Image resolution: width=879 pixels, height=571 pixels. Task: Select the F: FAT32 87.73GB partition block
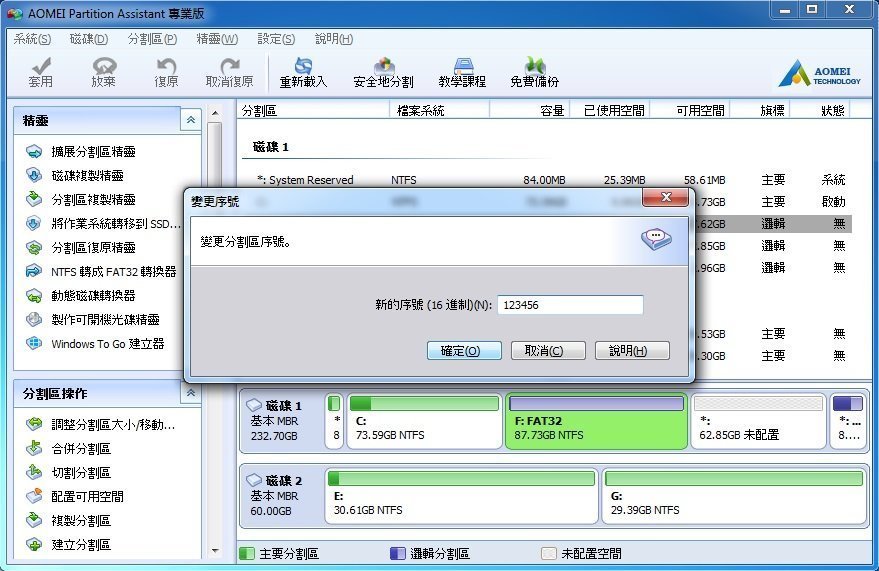pos(596,421)
